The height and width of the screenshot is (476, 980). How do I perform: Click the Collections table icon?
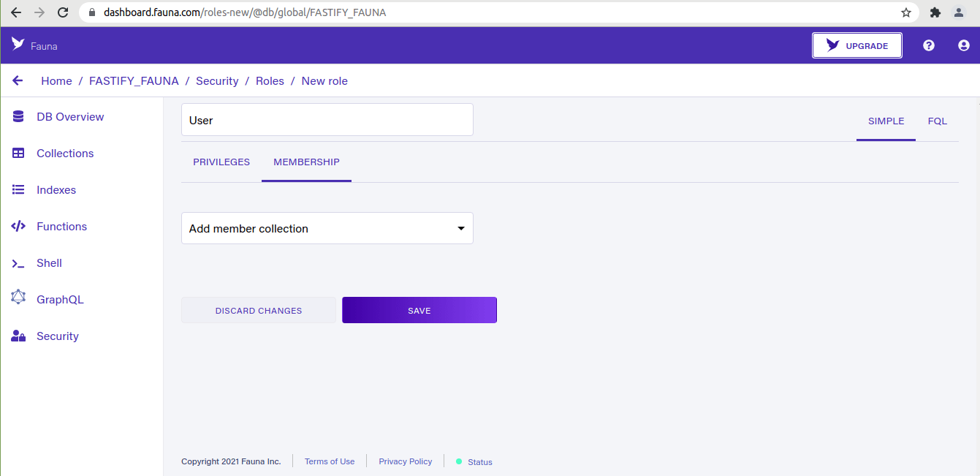[x=18, y=154]
